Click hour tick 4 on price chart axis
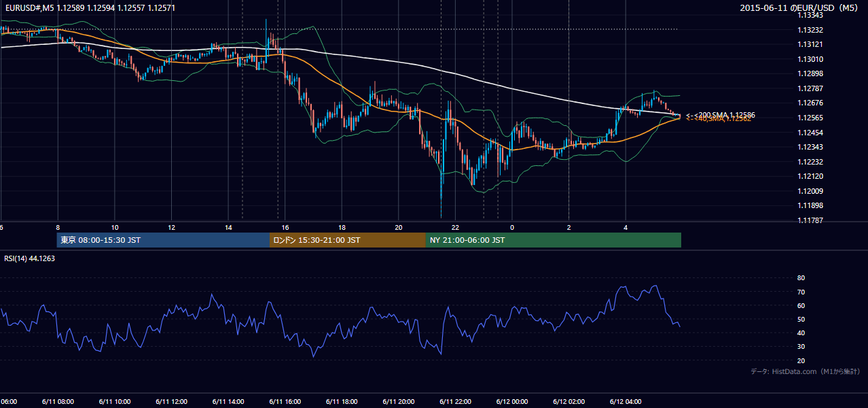This screenshot has height=408, width=868. pos(626,227)
